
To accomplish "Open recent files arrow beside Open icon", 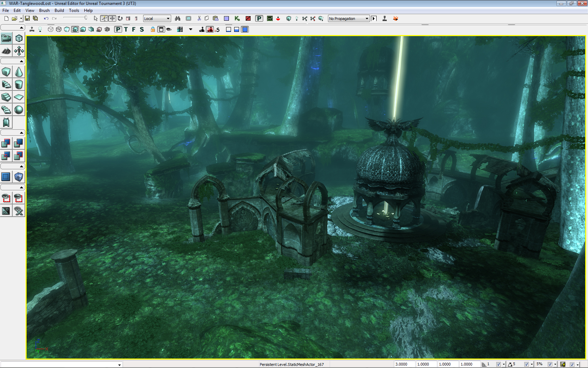I will click(21, 19).
